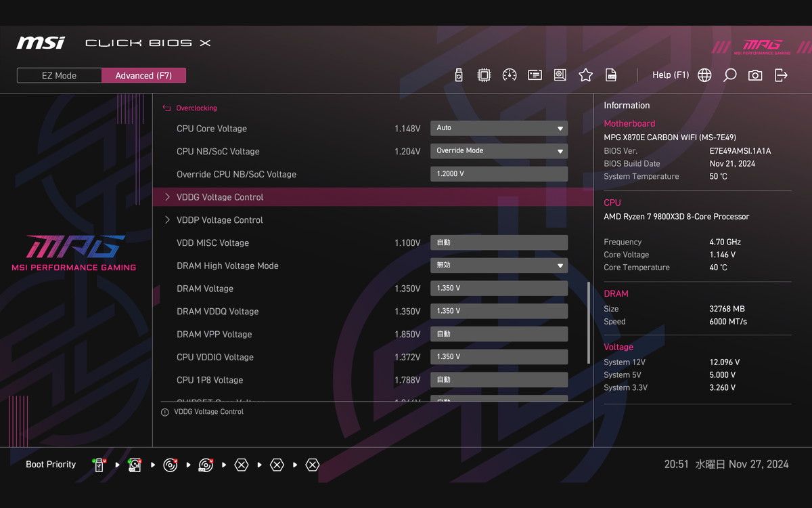The width and height of the screenshot is (812, 508).
Task: Select the DRAM High Voltage Mode label
Action: [227, 266]
